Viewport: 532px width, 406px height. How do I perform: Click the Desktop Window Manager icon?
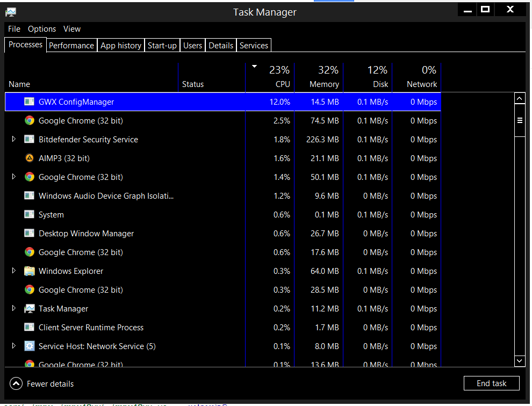pyautogui.click(x=30, y=234)
